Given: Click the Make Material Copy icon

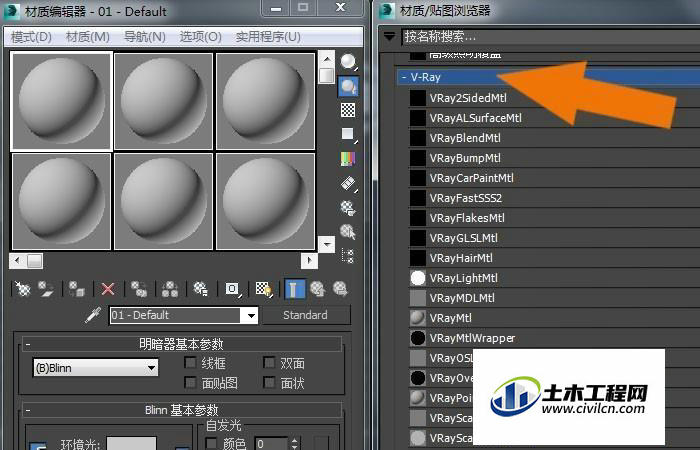Looking at the screenshot, I should [139, 289].
